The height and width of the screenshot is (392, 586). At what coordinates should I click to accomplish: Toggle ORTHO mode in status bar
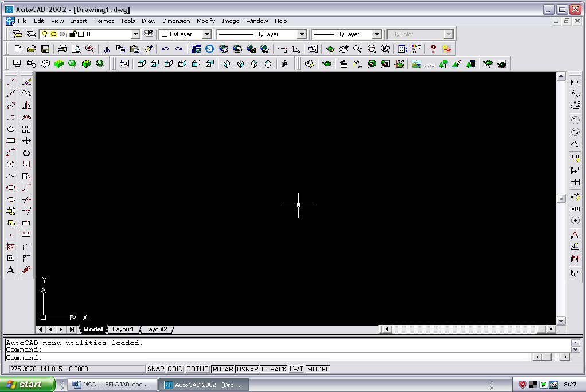point(197,369)
